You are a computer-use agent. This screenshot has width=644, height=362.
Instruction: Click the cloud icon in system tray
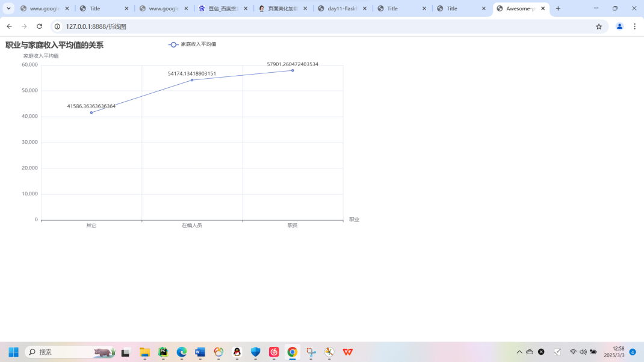pos(530,352)
